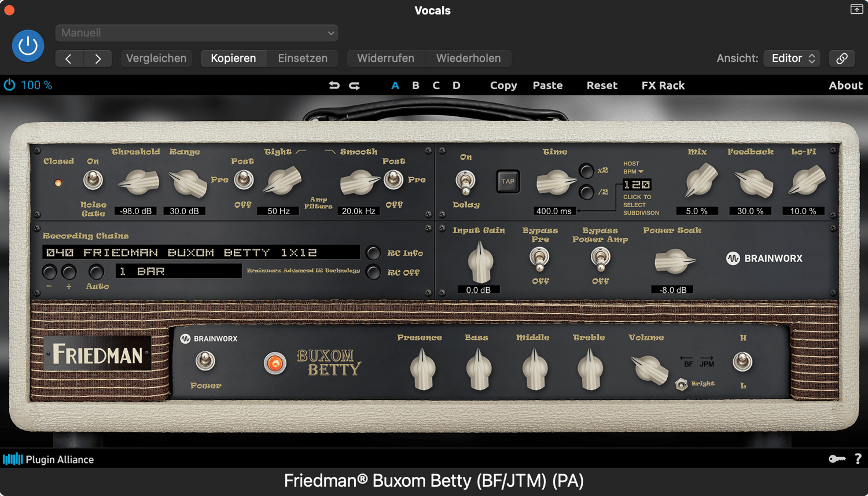Enable the /2 delay time button

pyautogui.click(x=586, y=192)
